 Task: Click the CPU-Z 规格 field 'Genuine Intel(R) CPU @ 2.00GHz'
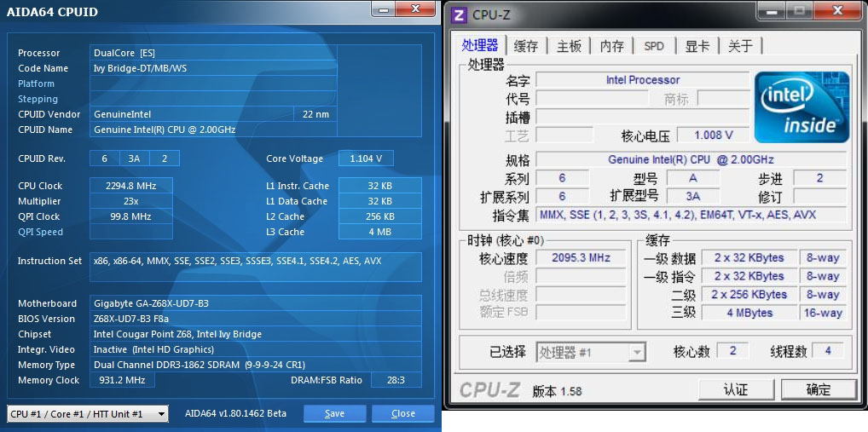point(691,159)
